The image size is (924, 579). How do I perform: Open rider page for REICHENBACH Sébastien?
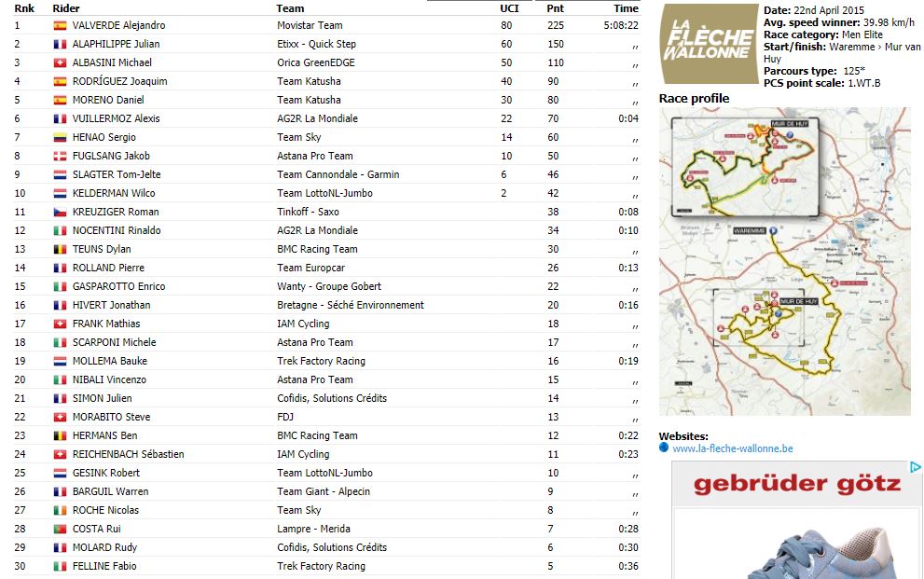pyautogui.click(x=128, y=454)
